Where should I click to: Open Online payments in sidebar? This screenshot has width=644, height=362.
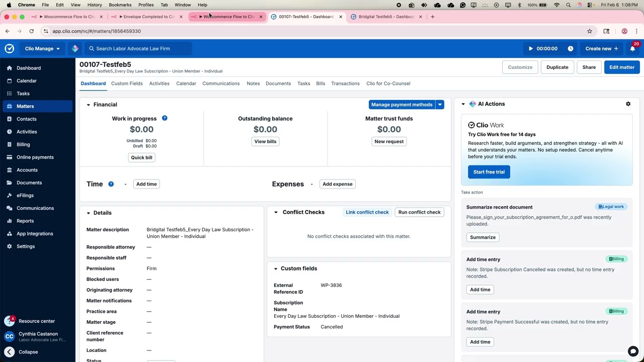point(35,157)
